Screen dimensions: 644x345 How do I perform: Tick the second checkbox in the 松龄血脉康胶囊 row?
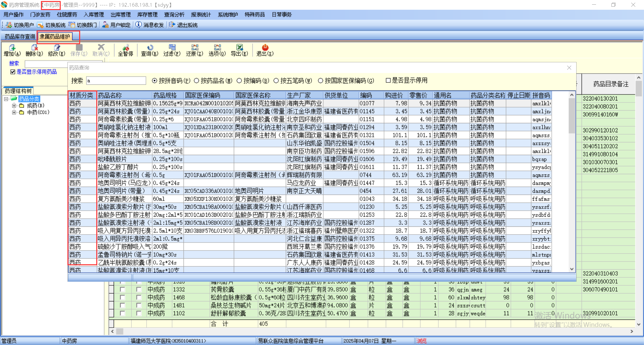(139, 297)
